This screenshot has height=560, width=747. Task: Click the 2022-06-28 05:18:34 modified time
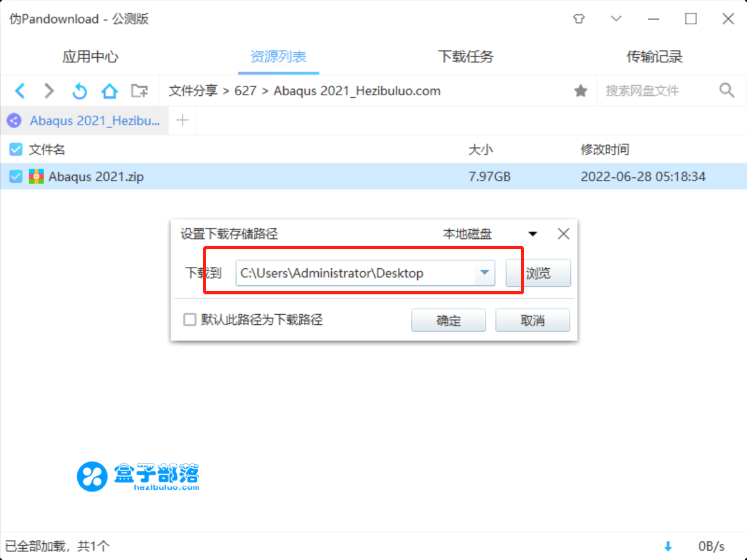pos(643,177)
